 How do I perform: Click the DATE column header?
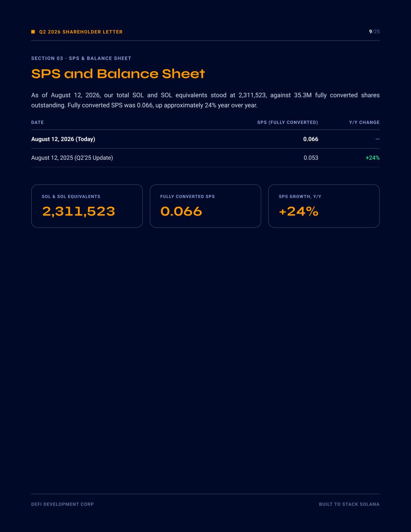pyautogui.click(x=37, y=122)
